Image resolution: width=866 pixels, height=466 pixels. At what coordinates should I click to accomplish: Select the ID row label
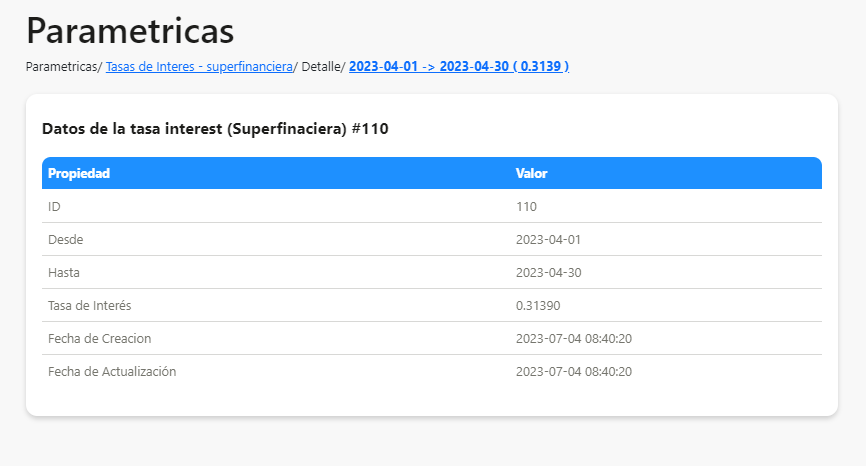click(55, 206)
